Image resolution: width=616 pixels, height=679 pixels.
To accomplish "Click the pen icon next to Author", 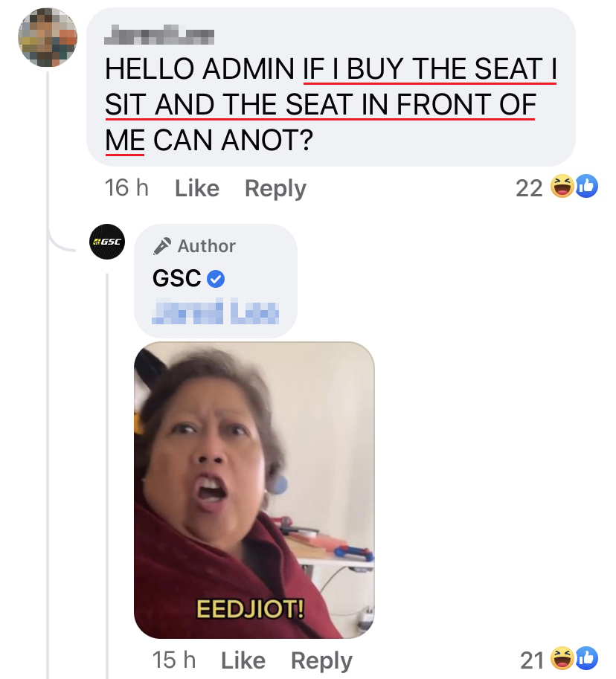I will 161,245.
